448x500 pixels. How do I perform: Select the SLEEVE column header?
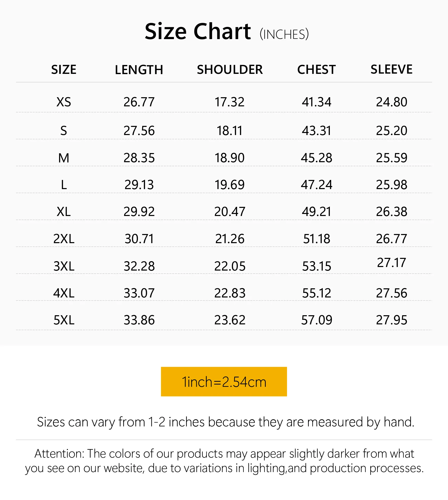(x=391, y=70)
